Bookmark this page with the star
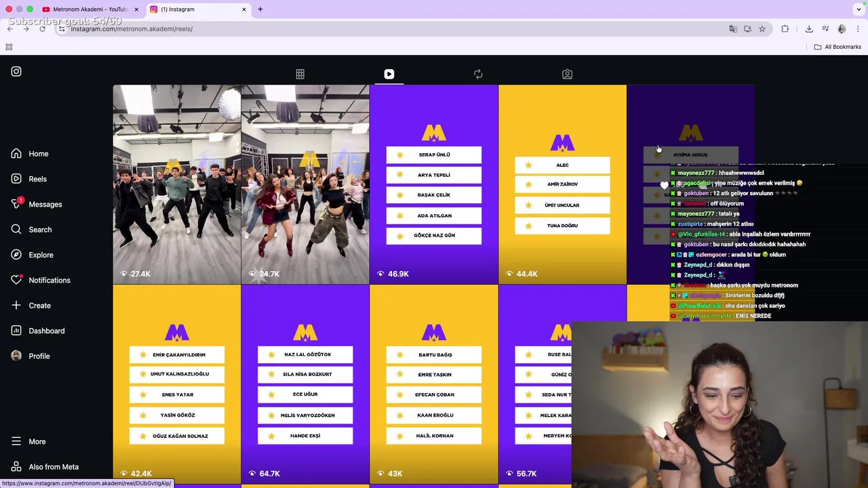Viewport: 868px width, 488px height. 762,29
